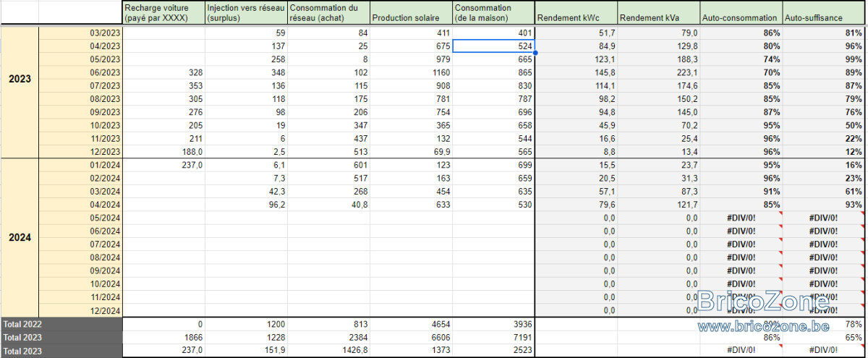Click bottom-row consommation total 2523
The image size is (868, 358).
(493, 350)
